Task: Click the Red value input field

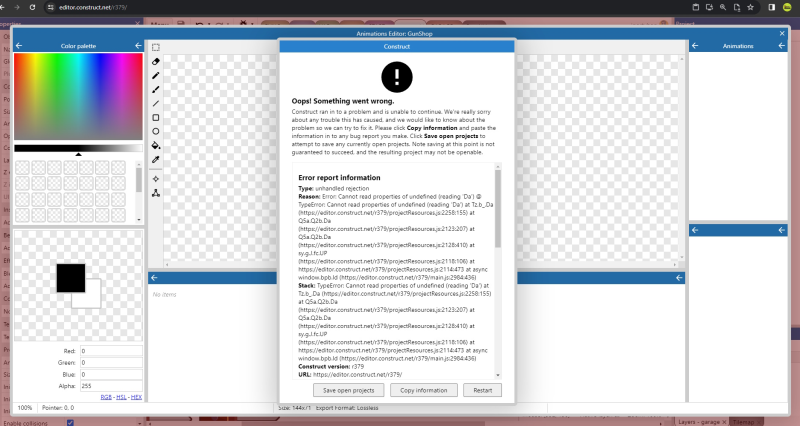Action: [111, 351]
